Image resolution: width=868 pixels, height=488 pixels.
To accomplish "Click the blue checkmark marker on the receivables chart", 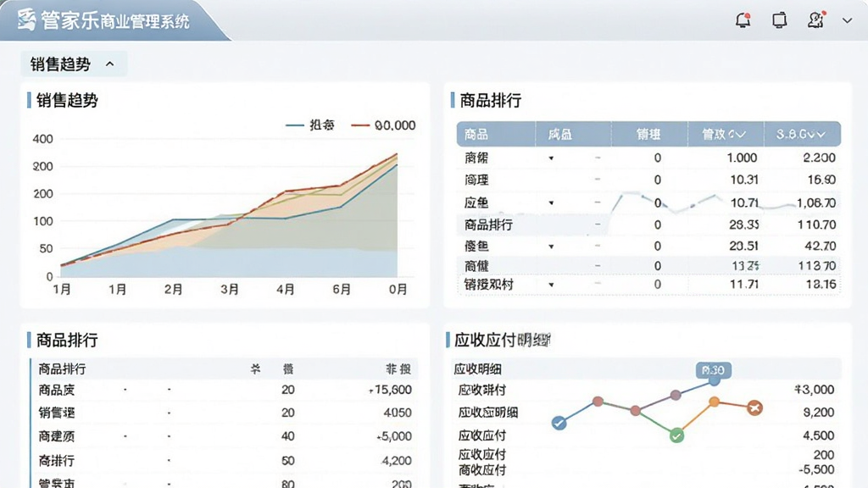I will (x=559, y=424).
